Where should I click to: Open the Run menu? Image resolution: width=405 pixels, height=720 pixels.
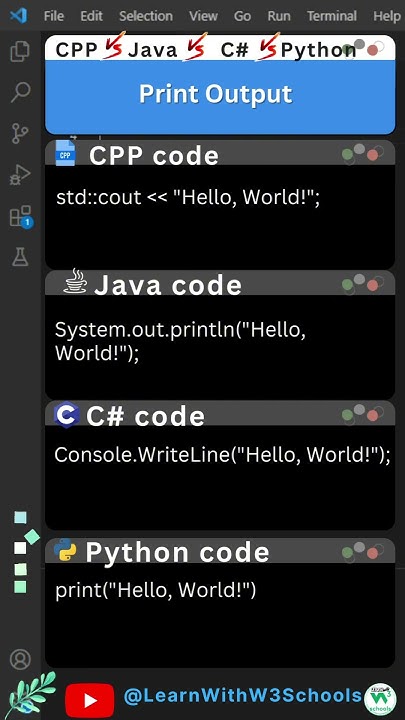[279, 16]
